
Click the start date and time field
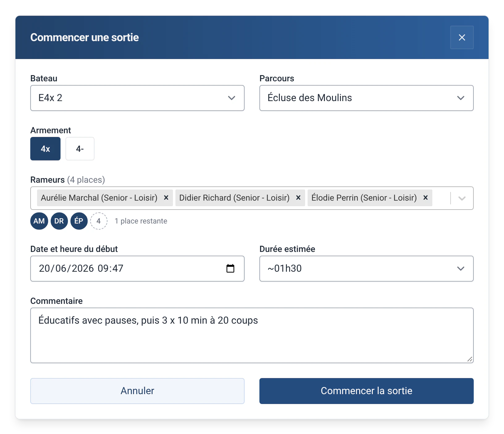(137, 269)
